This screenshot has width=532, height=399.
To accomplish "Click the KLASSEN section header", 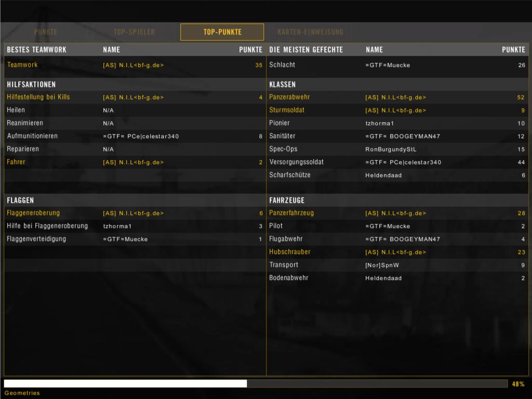I will click(x=282, y=84).
